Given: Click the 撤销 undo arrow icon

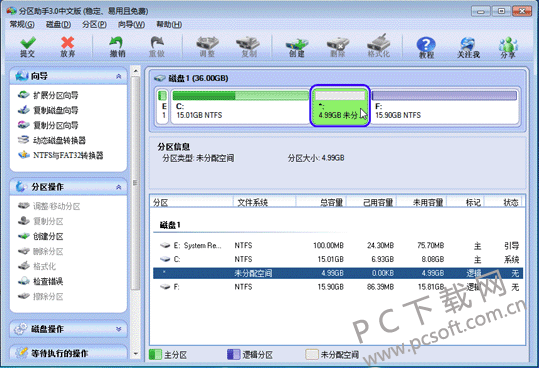Looking at the screenshot, I should tap(117, 46).
